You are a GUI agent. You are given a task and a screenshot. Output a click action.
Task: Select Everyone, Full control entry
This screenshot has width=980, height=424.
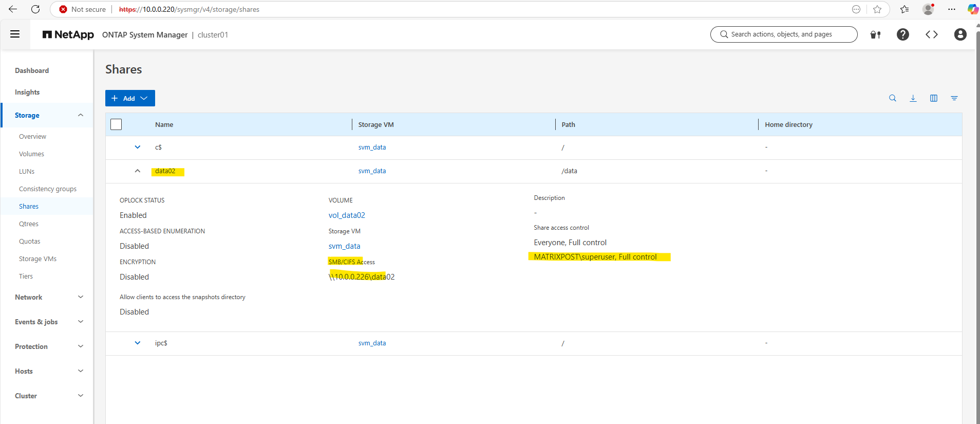click(570, 243)
